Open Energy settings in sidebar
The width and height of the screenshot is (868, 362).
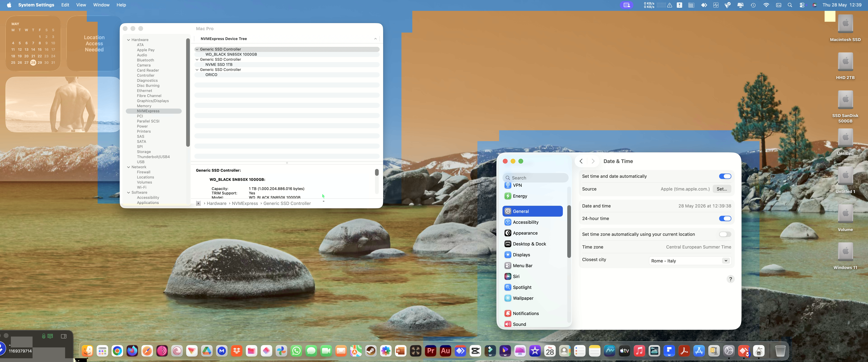(x=532, y=196)
